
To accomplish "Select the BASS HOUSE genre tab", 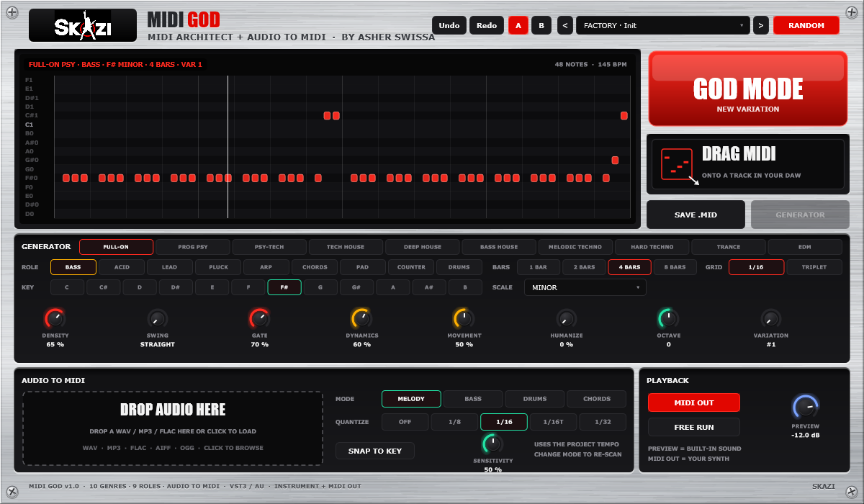I will (499, 247).
